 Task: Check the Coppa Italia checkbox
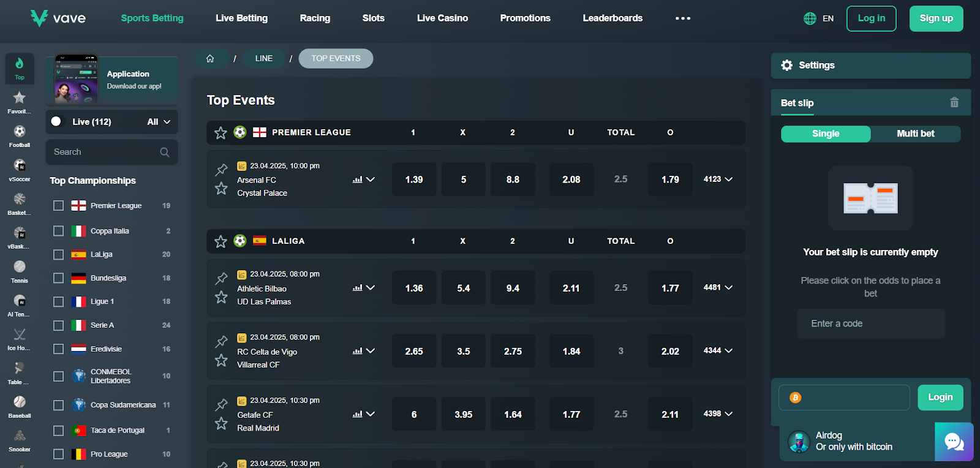(x=58, y=231)
